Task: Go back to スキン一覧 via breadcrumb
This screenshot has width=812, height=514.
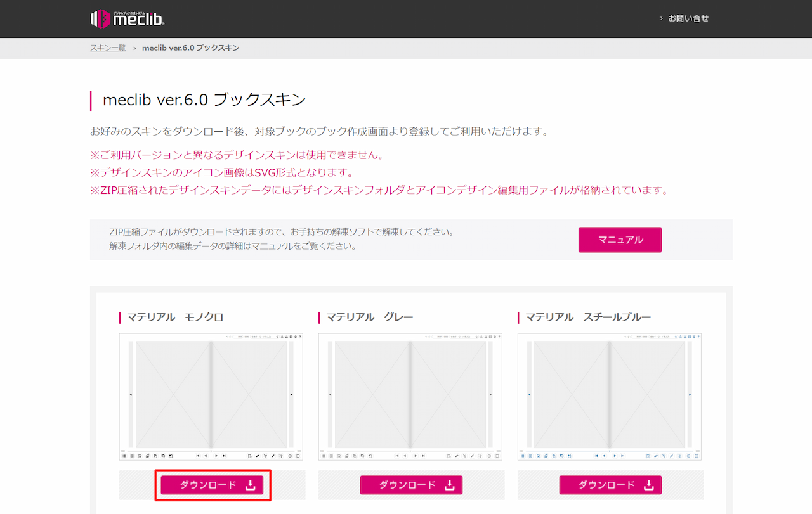Action: click(108, 48)
